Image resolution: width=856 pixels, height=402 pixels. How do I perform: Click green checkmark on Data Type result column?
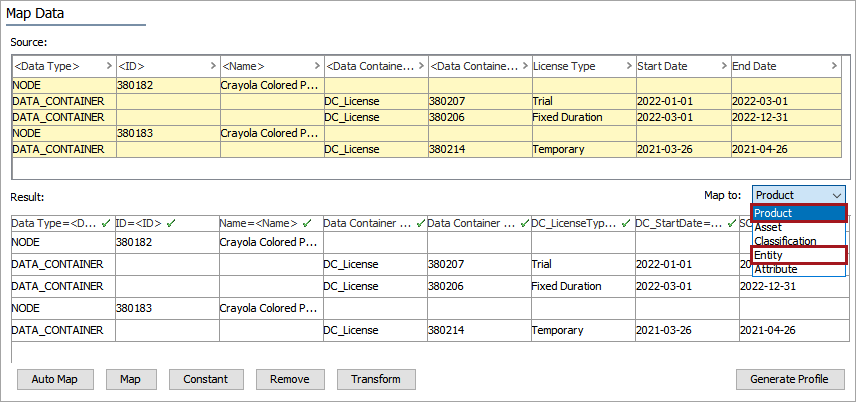click(106, 223)
